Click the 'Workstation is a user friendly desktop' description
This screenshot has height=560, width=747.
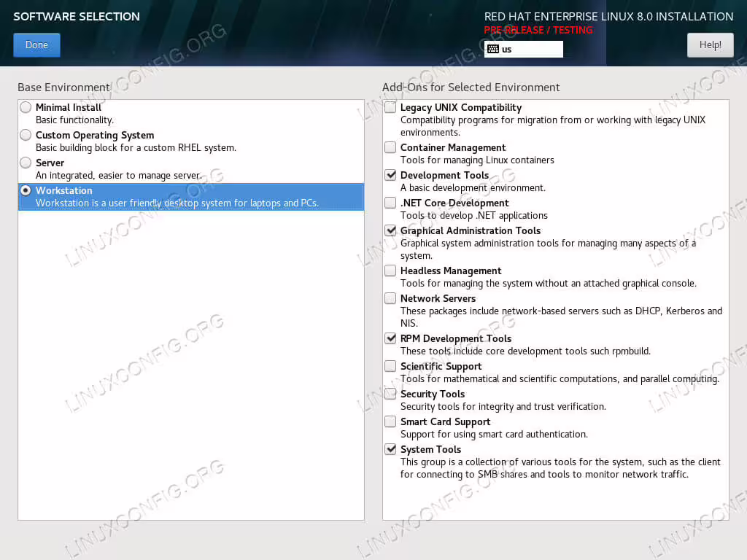(177, 203)
